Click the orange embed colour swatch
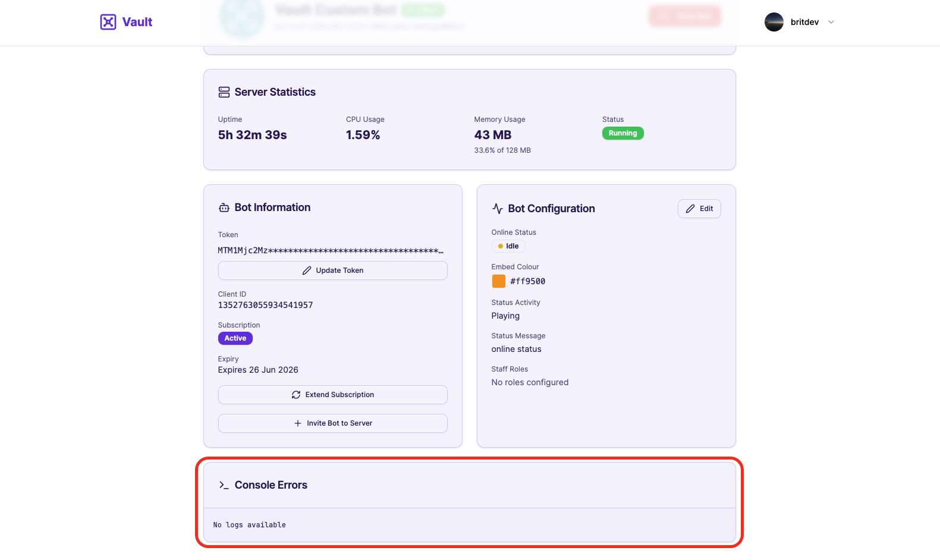Image resolution: width=940 pixels, height=560 pixels. [499, 281]
